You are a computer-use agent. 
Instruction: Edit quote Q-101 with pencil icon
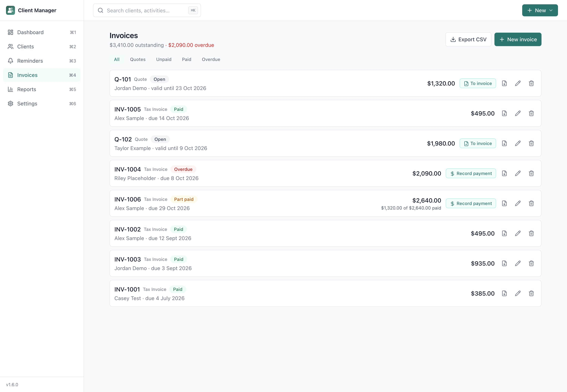tap(518, 83)
